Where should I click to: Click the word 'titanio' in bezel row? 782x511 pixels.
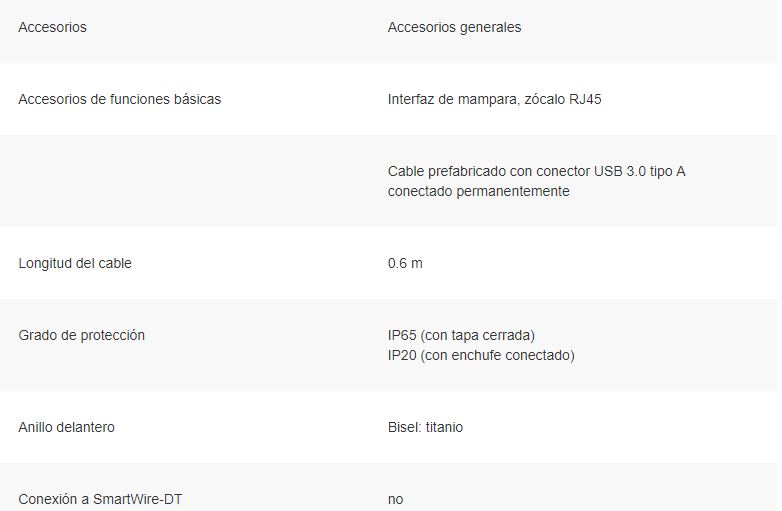click(444, 427)
